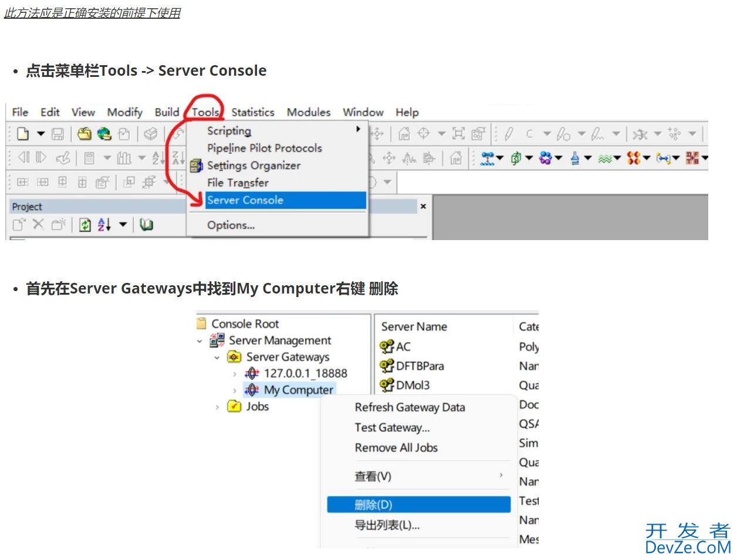Click the home icon in modules toolbar row
The width and height of the screenshot is (737, 560).
[x=456, y=158]
